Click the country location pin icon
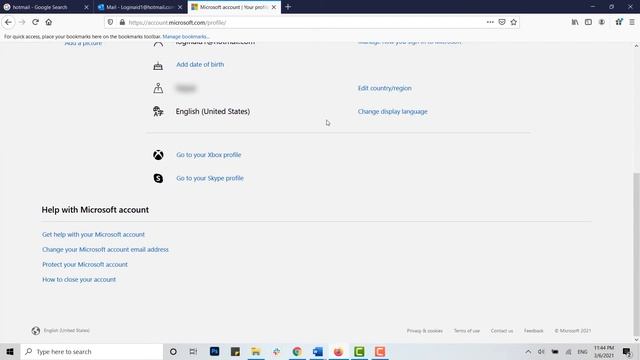This screenshot has width=640, height=360. tap(158, 88)
